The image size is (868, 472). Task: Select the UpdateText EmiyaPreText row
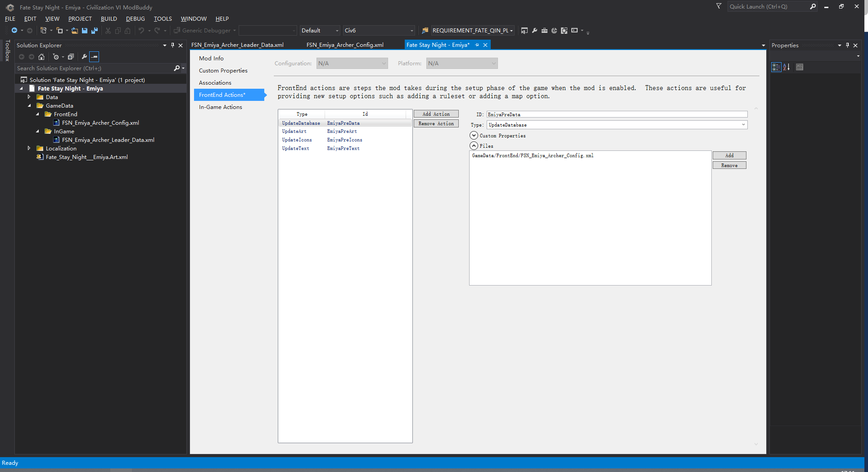(345, 149)
